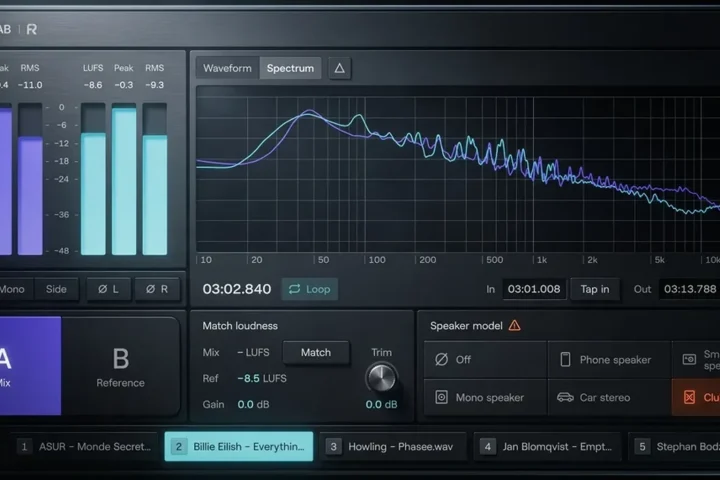This screenshot has width=720, height=480.
Task: Choose the Phone speaker model
Action: coord(609,359)
